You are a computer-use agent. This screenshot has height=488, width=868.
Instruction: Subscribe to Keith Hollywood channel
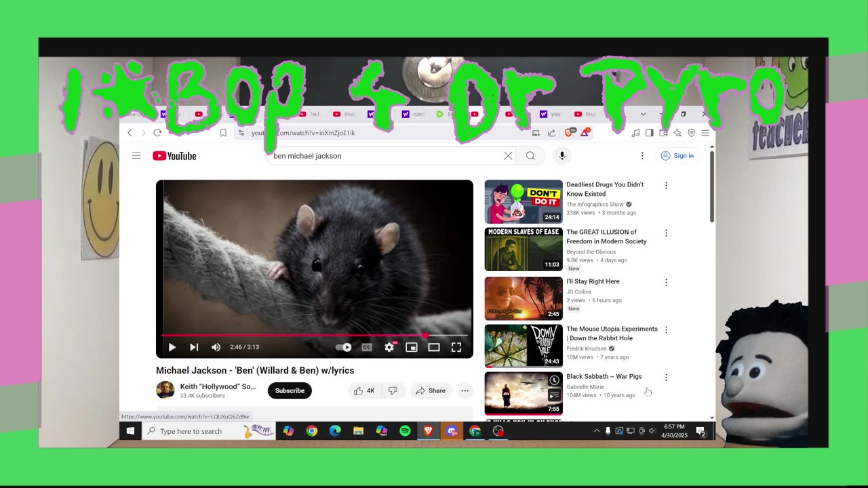290,390
